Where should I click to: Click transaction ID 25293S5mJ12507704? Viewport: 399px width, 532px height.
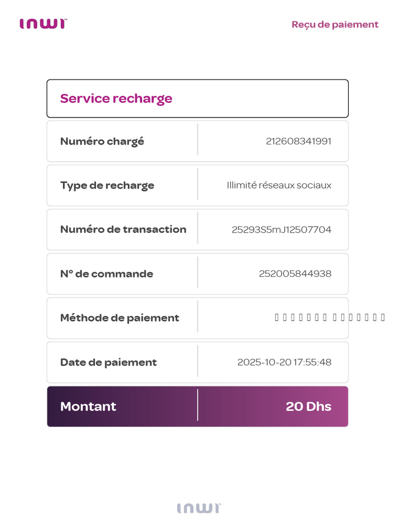281,230
